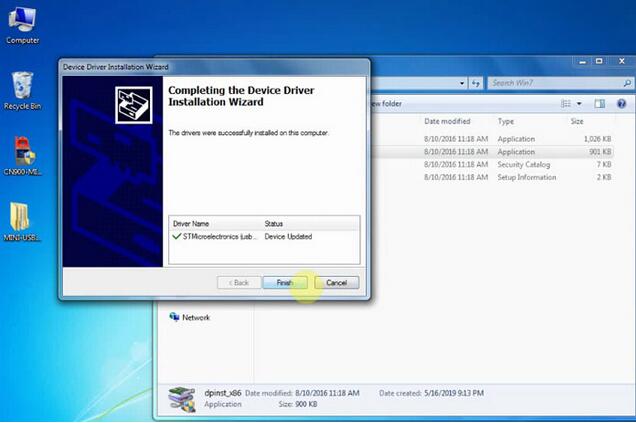Toggle the preview pane icon in Explorer

coord(599,104)
